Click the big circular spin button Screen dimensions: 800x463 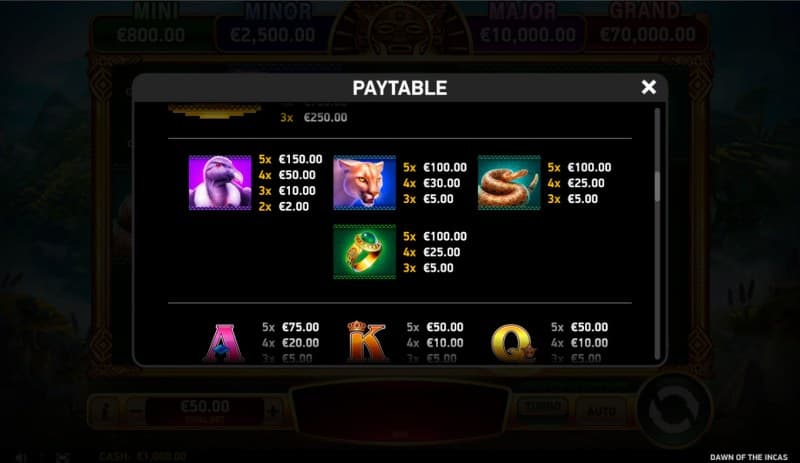[x=673, y=410]
